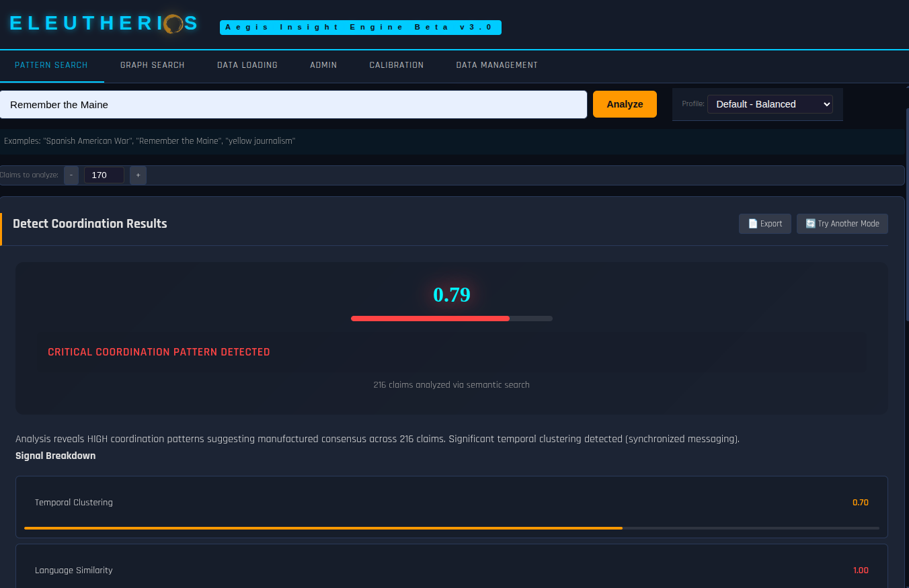Viewport: 909px width, 588px height.
Task: Click the red 0.79 coordination score bar
Action: pos(430,319)
